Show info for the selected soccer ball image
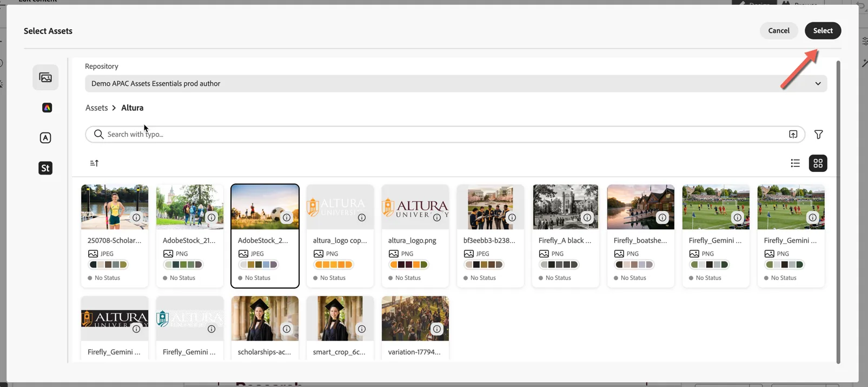 click(x=287, y=217)
